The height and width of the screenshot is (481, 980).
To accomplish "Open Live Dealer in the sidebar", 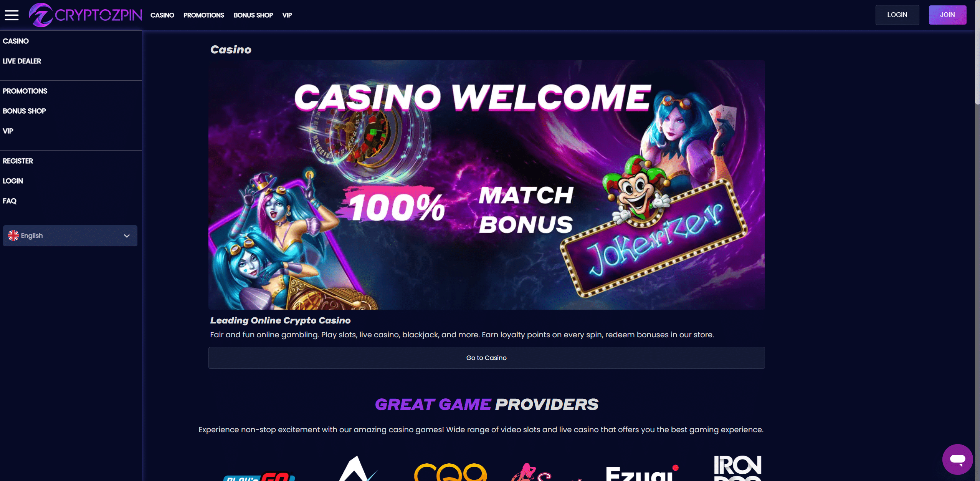I will (x=22, y=61).
